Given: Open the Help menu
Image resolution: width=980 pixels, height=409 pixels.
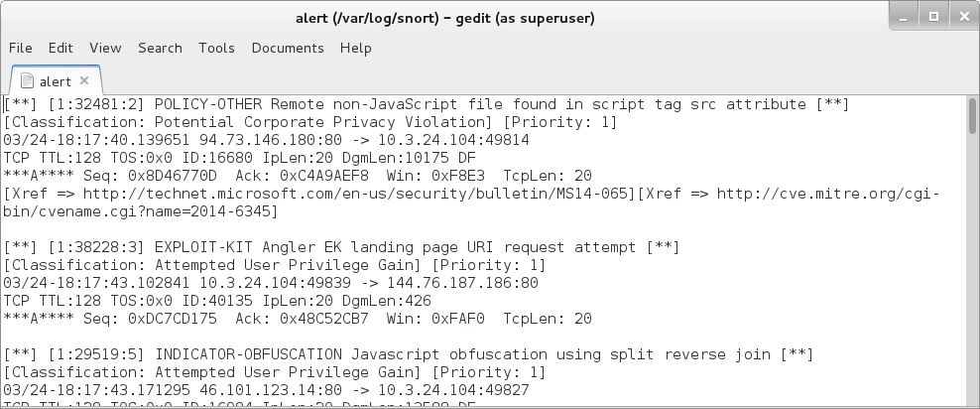Looking at the screenshot, I should click(x=355, y=48).
